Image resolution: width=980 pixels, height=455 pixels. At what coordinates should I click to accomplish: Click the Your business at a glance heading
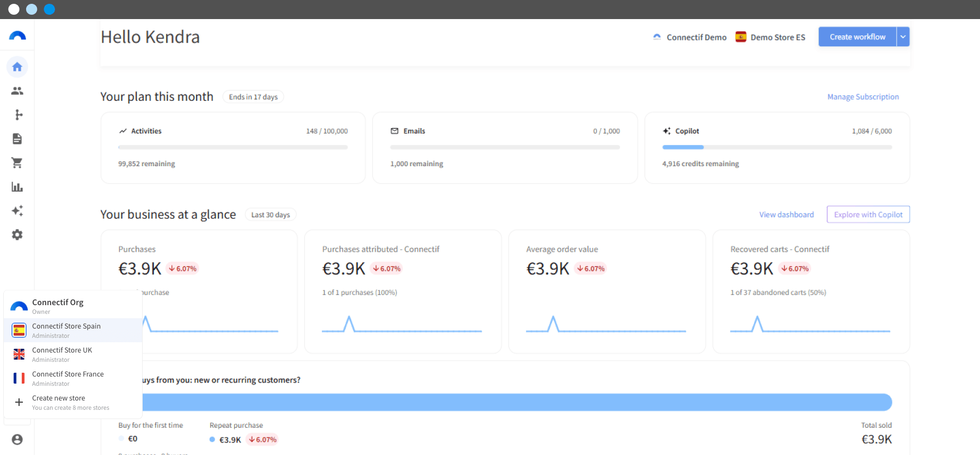[168, 215]
